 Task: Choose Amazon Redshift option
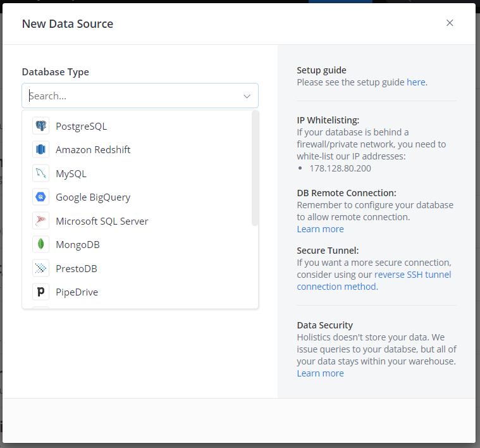tap(137, 150)
